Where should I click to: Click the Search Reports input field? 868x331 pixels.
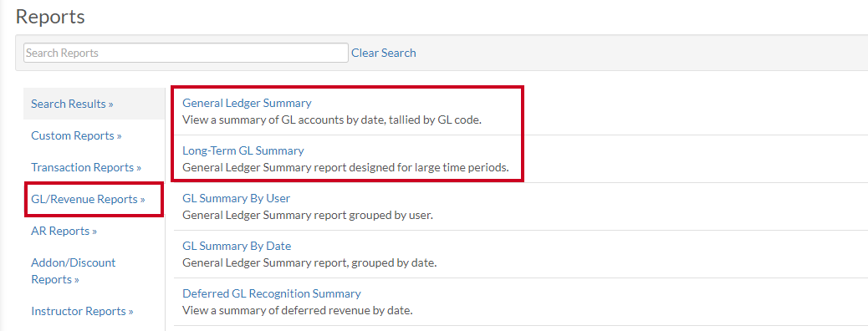click(x=186, y=53)
